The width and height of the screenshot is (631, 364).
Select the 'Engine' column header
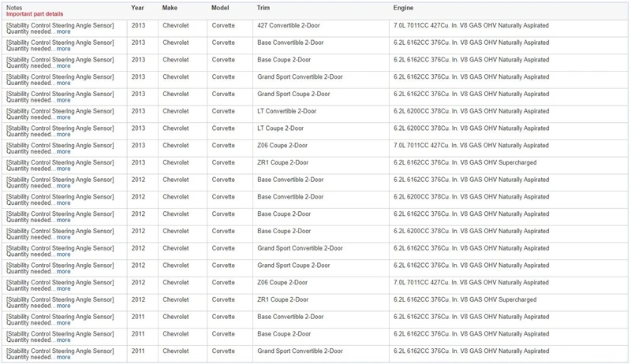[x=403, y=8]
